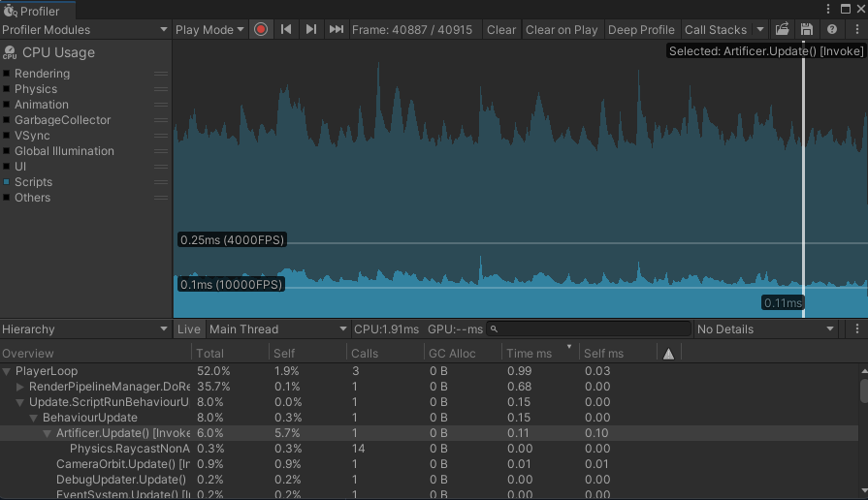Open the profiler help icon
The height and width of the screenshot is (500, 868).
[x=831, y=29]
